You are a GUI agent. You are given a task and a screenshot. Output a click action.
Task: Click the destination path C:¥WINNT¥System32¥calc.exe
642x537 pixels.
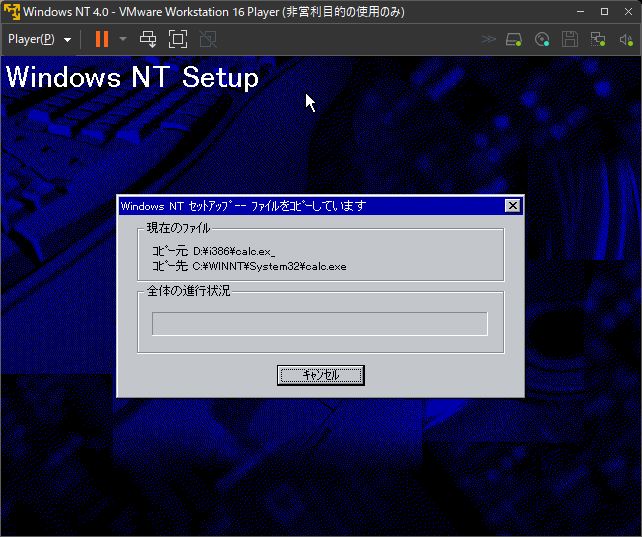(269, 266)
